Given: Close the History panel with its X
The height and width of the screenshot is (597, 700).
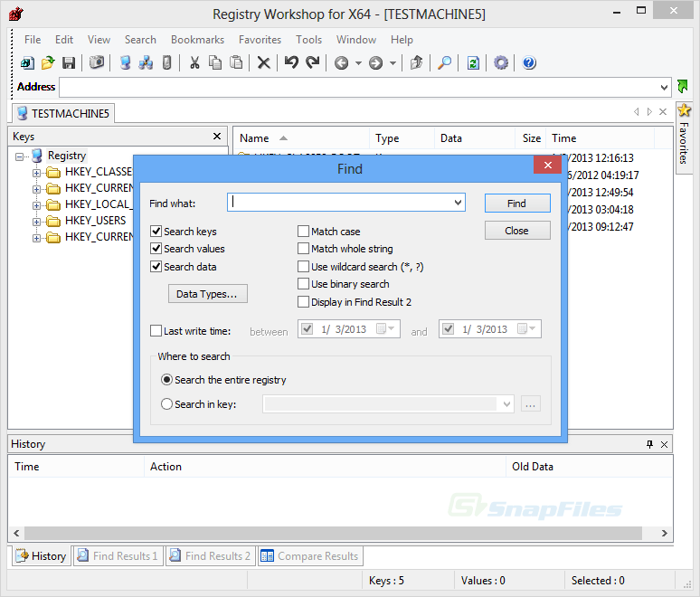Looking at the screenshot, I should point(665,444).
